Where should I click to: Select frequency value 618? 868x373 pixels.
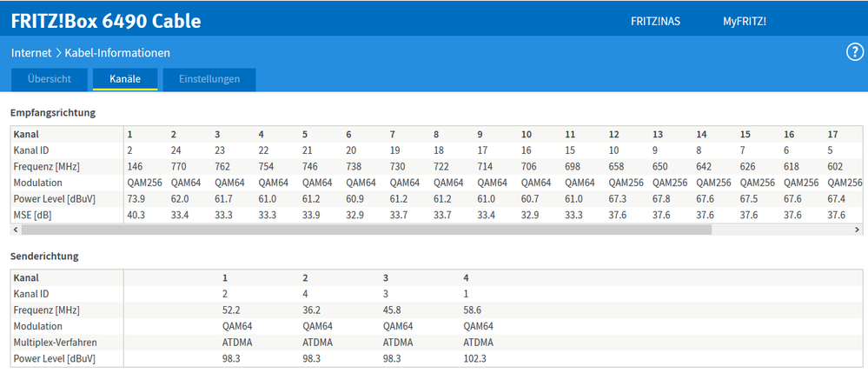[x=791, y=166]
